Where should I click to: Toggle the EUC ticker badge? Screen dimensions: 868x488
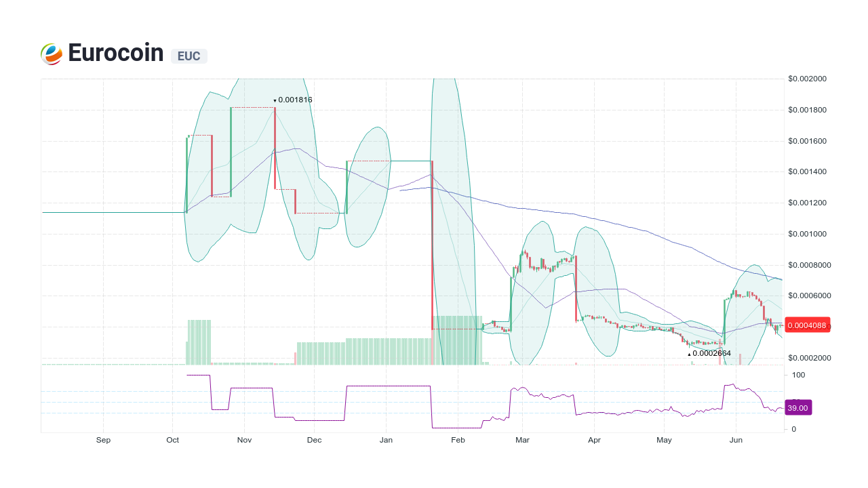(x=188, y=56)
